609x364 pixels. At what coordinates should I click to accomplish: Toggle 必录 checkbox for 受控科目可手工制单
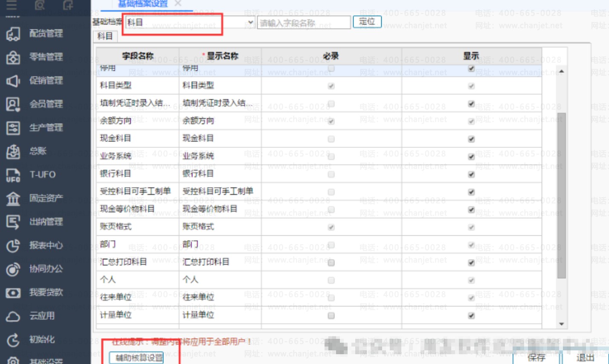pos(331,192)
